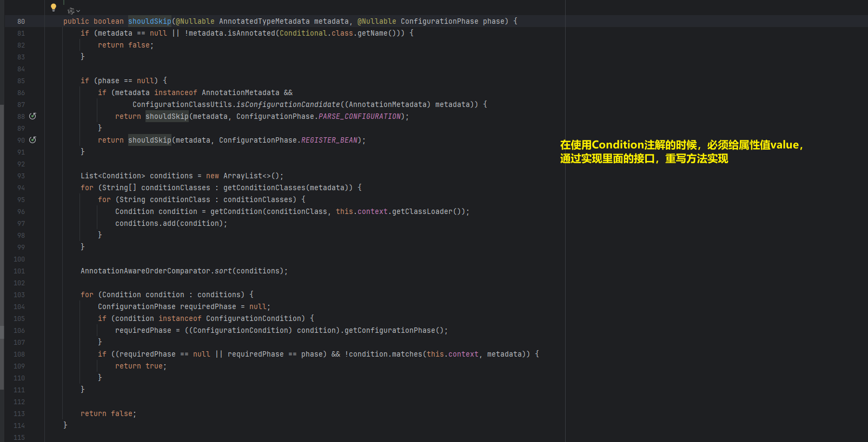
Task: Click the shouldSkip method name on line 80
Action: [x=150, y=21]
